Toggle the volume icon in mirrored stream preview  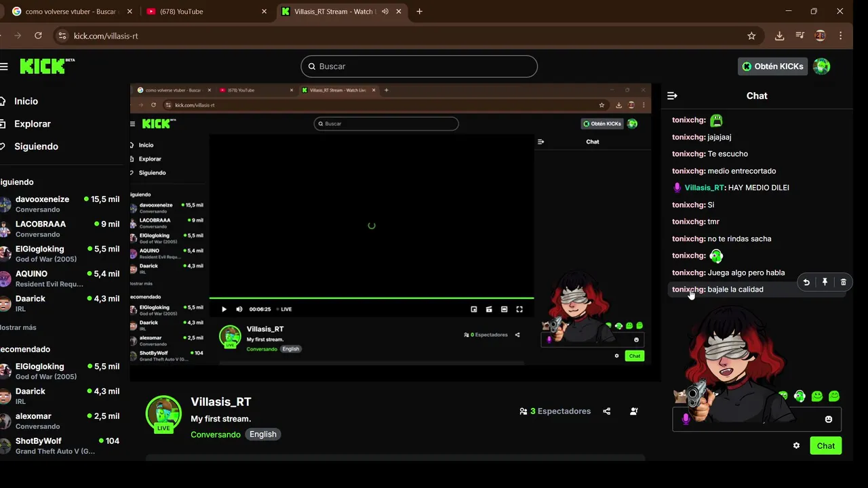tap(239, 309)
